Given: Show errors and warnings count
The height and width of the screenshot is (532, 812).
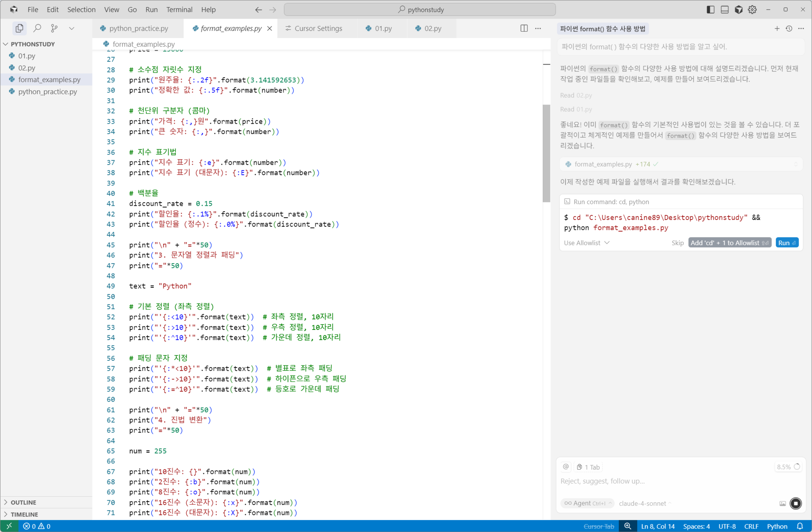Looking at the screenshot, I should [x=37, y=526].
